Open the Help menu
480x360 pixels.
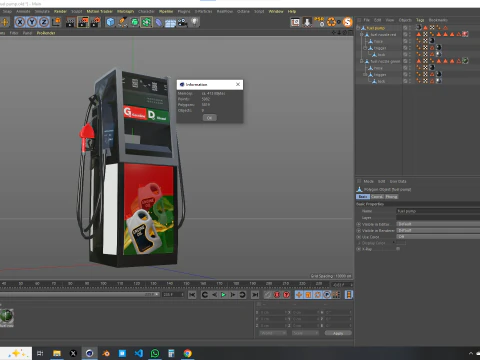pos(292,11)
